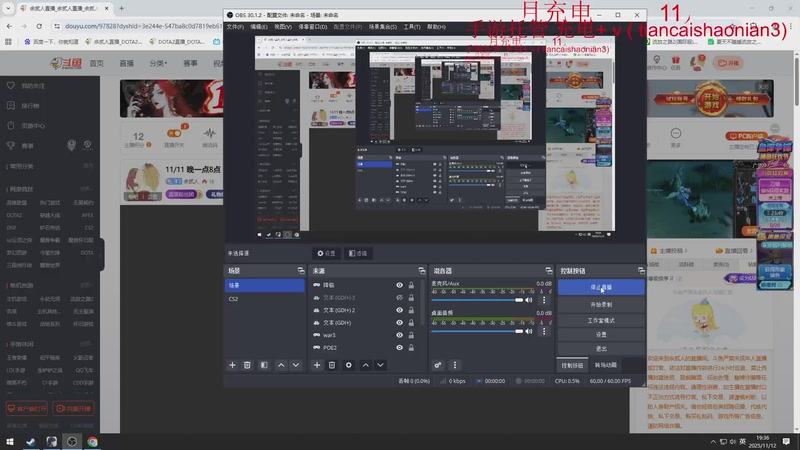Add a new source in Sources panel
The height and width of the screenshot is (450, 800).
pyautogui.click(x=317, y=365)
